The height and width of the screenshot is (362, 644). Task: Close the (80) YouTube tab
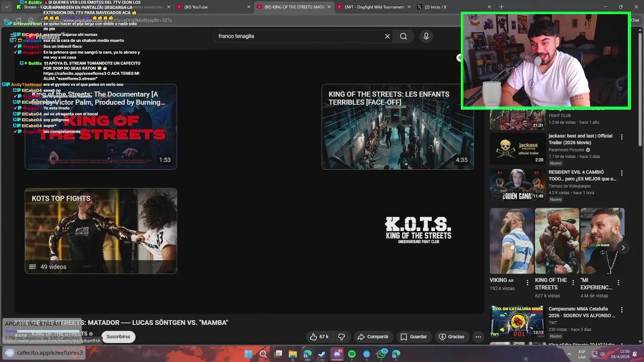tap(249, 7)
